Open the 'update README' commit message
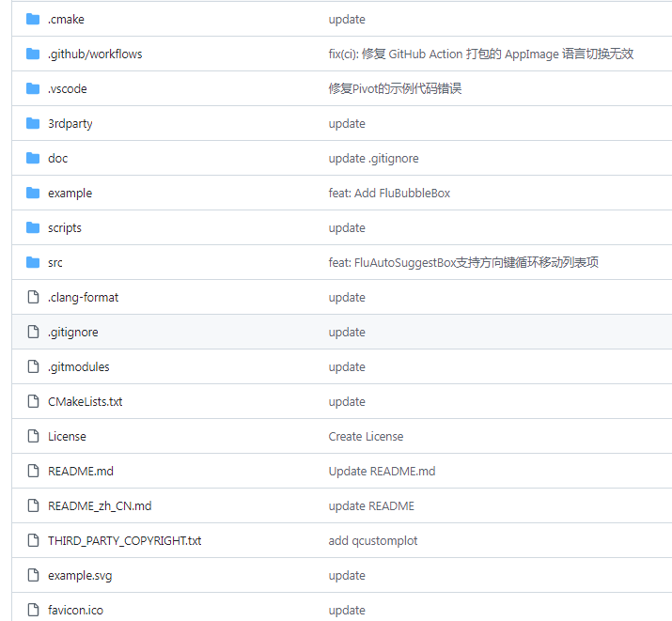Viewport: 672px width, 621px height. pos(371,506)
